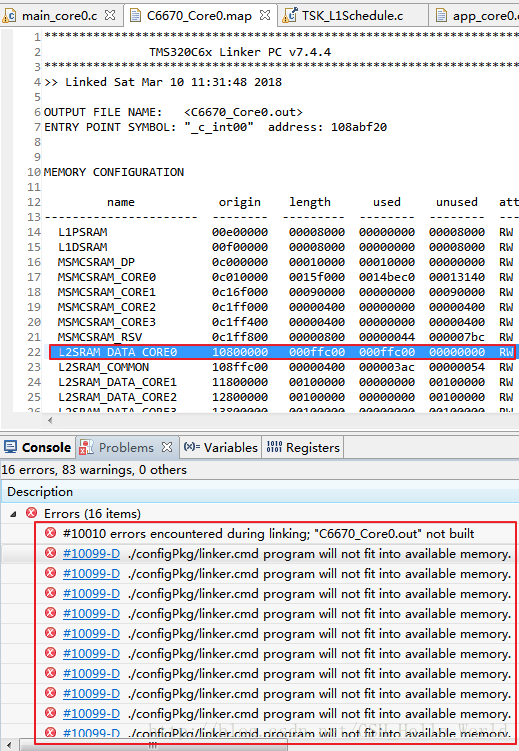Click the Errors group red icon
Screen dimensions: 519x751
coord(32,513)
